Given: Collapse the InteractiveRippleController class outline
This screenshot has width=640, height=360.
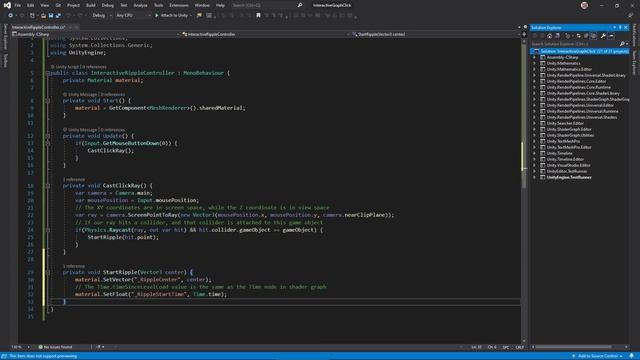Looking at the screenshot, I should click(x=48, y=73).
